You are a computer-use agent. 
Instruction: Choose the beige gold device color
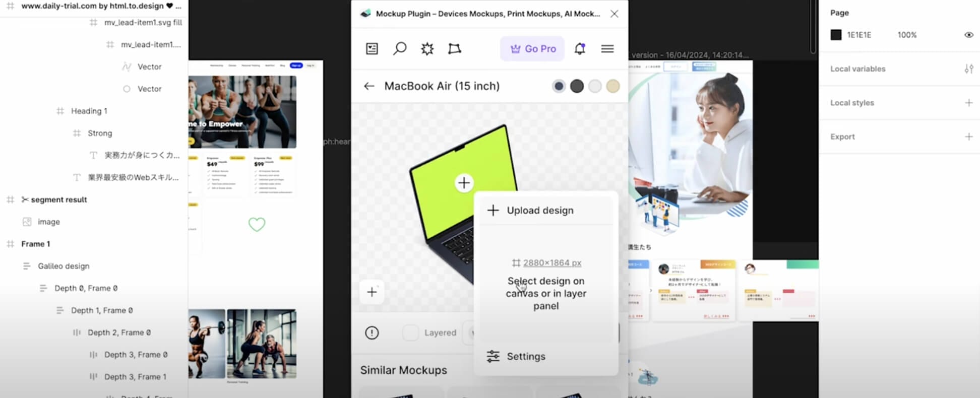pos(612,86)
